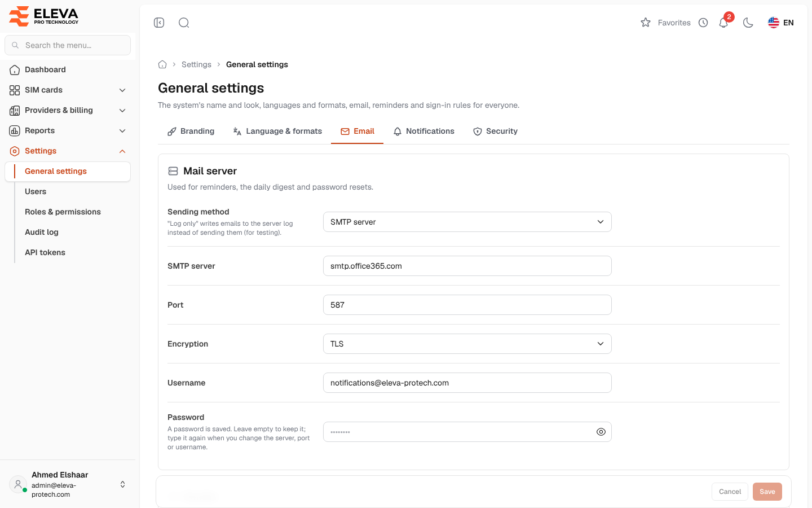
Task: Open the top bar search icon
Action: click(x=184, y=23)
